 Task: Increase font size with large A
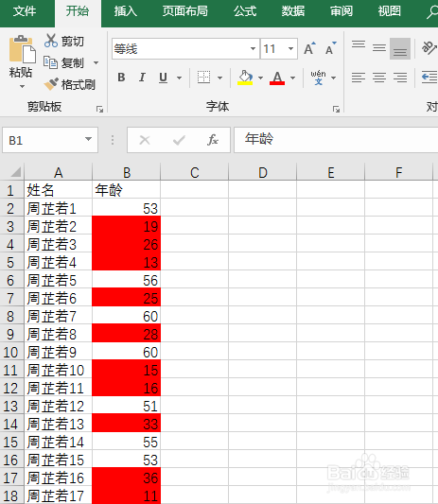click(x=309, y=48)
